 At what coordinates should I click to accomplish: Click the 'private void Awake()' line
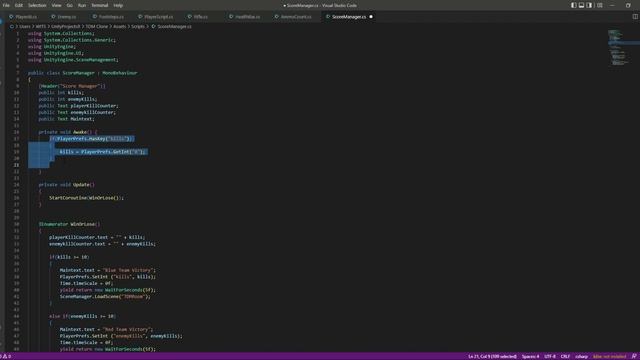68,132
